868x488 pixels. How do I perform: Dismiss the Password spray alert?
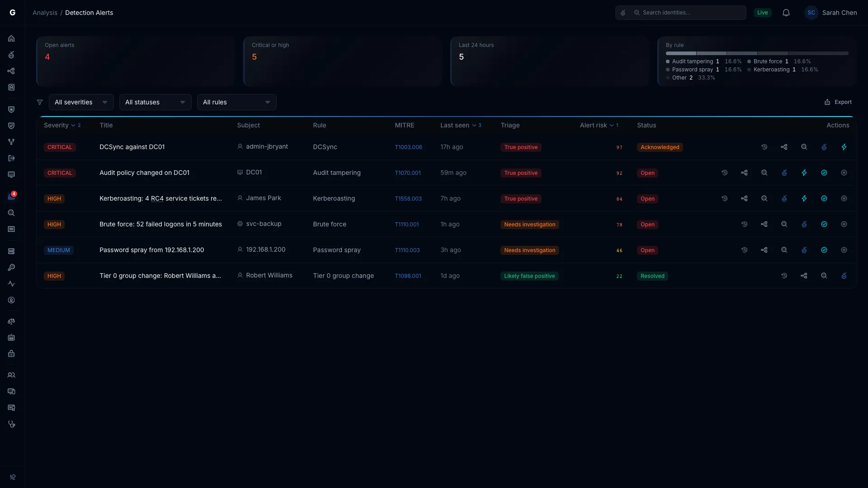(844, 250)
